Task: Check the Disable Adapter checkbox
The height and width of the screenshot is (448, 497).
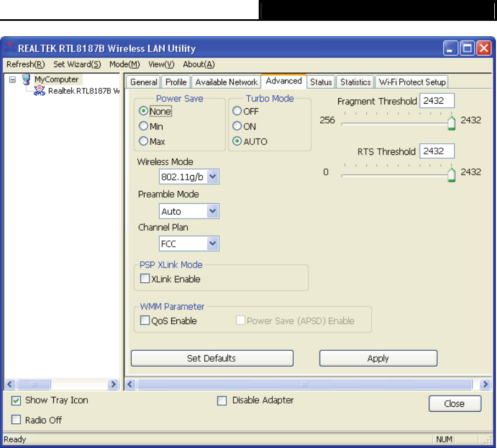Action: pyautogui.click(x=222, y=400)
